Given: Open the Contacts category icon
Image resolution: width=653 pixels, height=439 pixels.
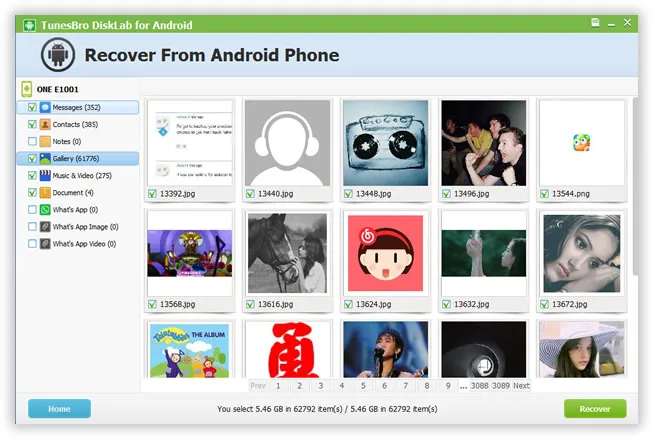Looking at the screenshot, I should pos(45,124).
